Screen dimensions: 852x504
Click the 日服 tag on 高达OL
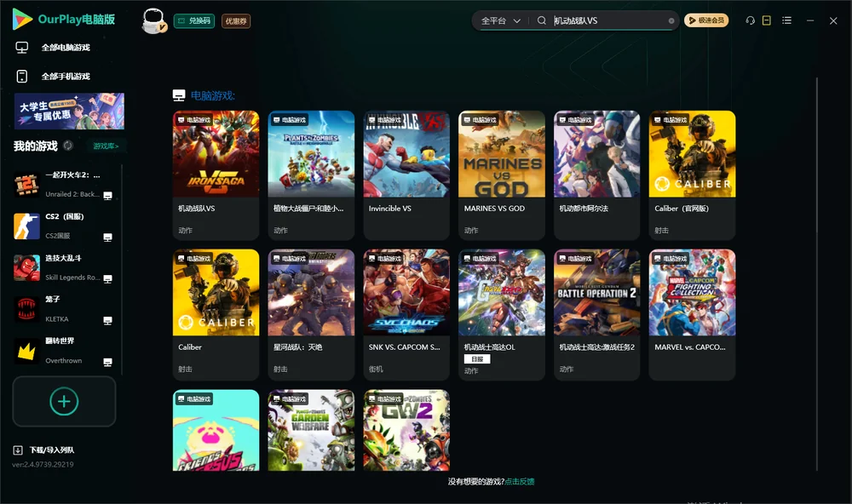[x=476, y=359]
